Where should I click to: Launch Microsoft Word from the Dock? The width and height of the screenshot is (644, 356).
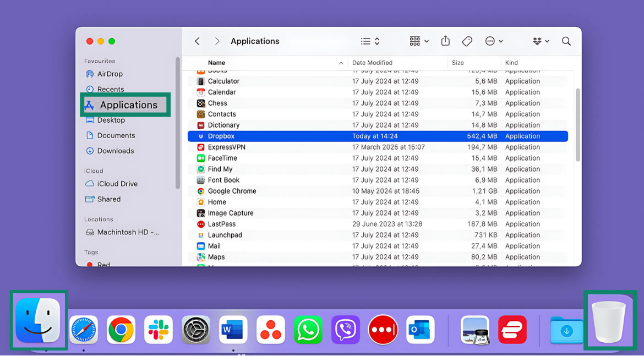point(233,330)
